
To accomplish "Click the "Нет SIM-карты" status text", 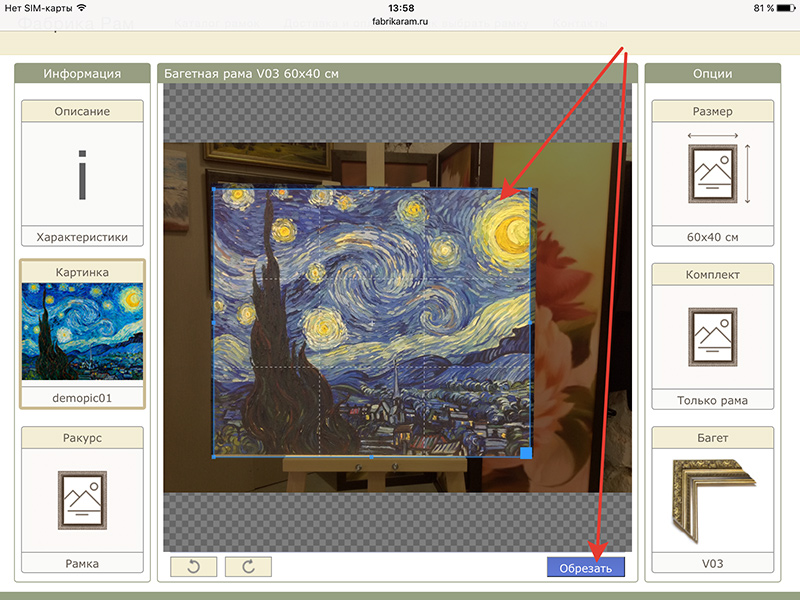I will 38,8.
